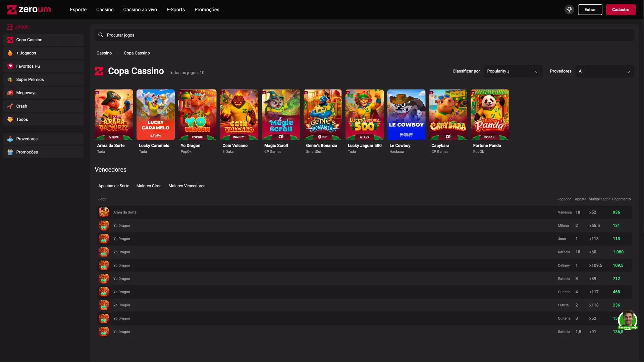The image size is (644, 362).
Task: Open the Esporte menu
Action: (78, 10)
